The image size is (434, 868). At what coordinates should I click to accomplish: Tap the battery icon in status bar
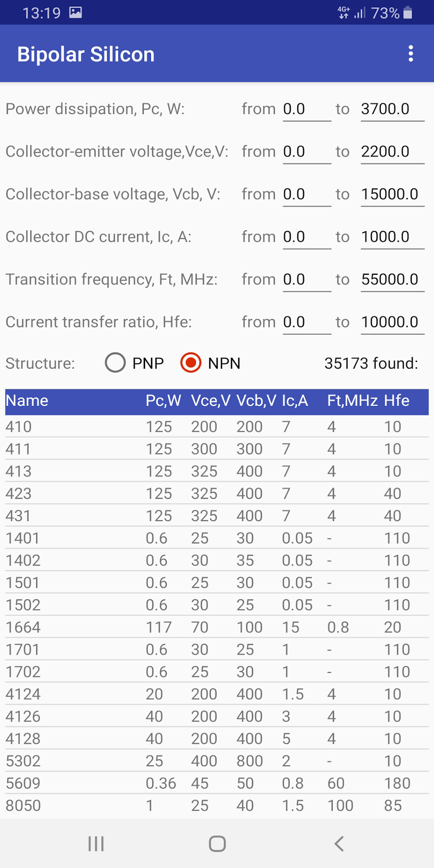(x=408, y=13)
